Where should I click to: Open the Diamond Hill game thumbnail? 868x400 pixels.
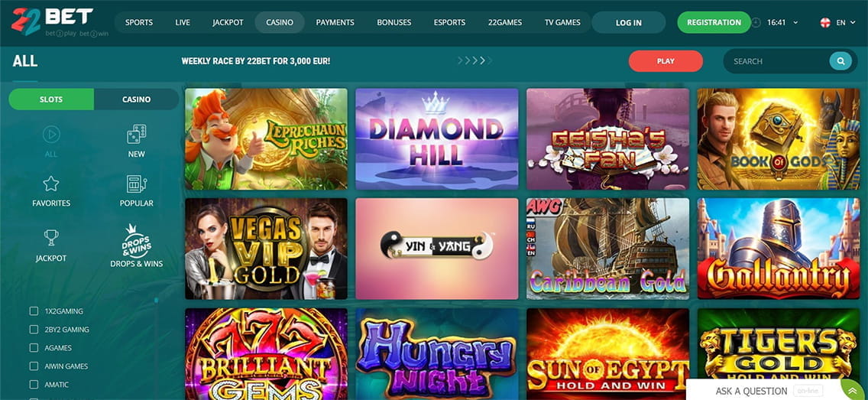437,139
